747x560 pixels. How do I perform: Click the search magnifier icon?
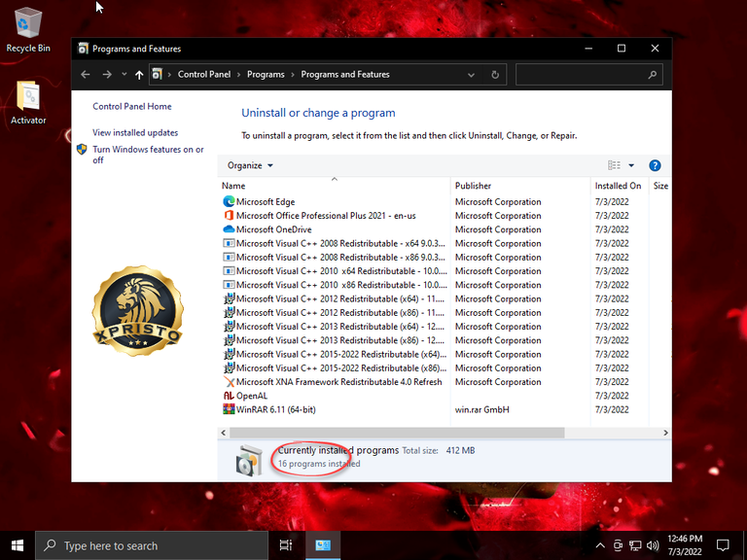pos(653,75)
